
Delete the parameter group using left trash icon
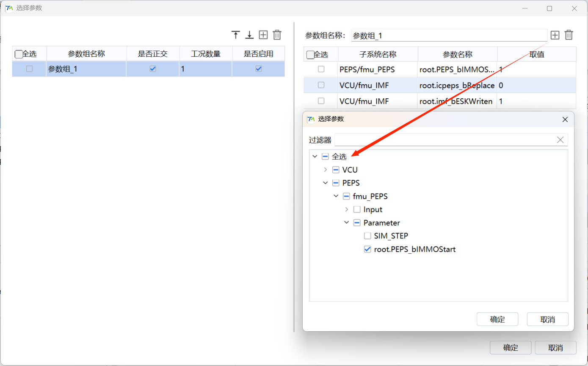coord(277,35)
